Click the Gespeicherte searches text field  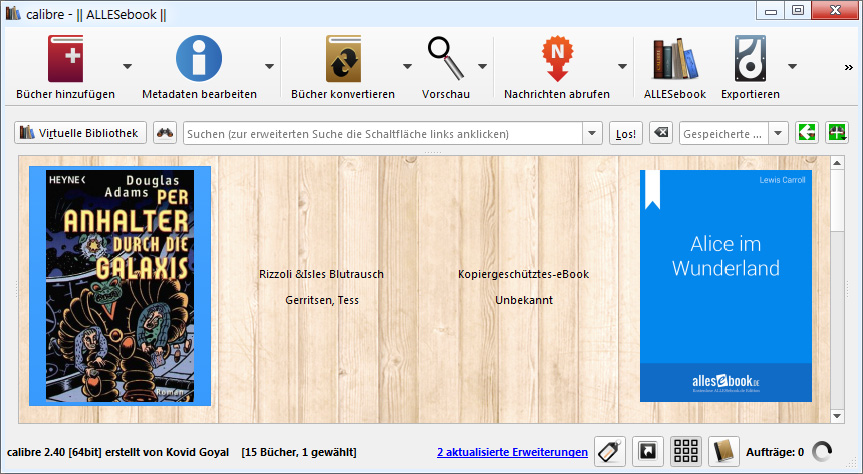(x=724, y=133)
